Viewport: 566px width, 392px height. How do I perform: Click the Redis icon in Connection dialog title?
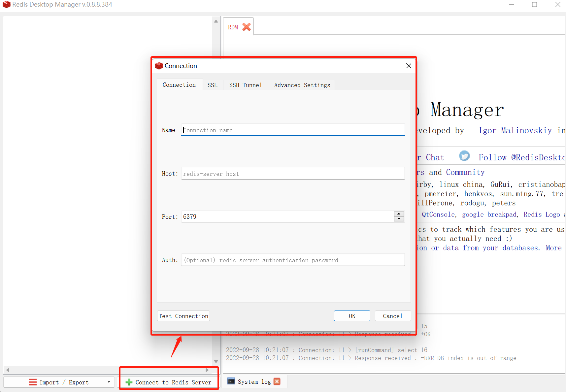coord(159,66)
